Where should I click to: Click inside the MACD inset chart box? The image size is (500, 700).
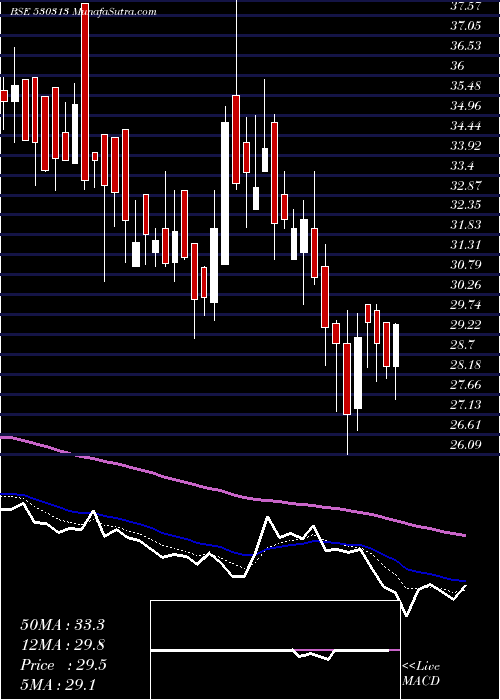275,650
